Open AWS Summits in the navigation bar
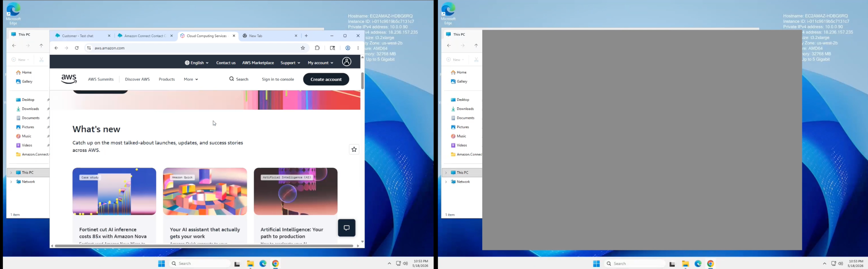The width and height of the screenshot is (868, 269). point(101,79)
